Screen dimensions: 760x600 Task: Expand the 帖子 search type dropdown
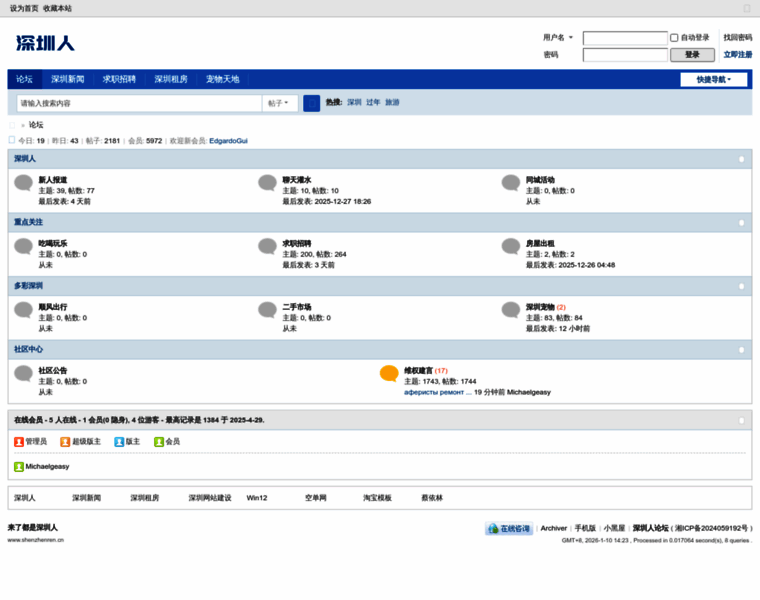coord(281,103)
